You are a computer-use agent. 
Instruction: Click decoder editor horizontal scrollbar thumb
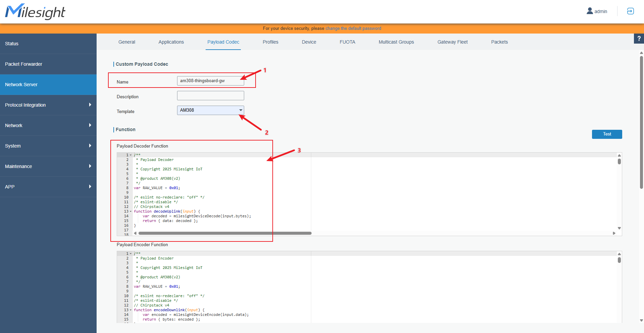(x=225, y=233)
